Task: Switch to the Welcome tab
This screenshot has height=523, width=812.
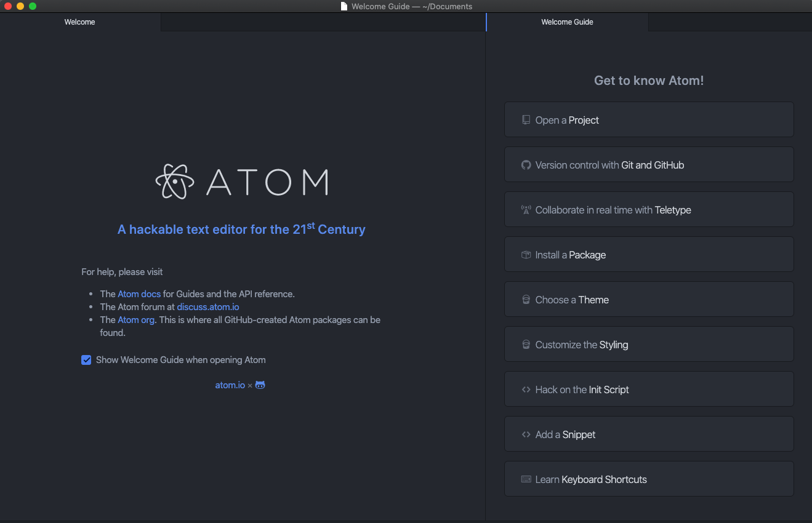Action: (x=79, y=22)
